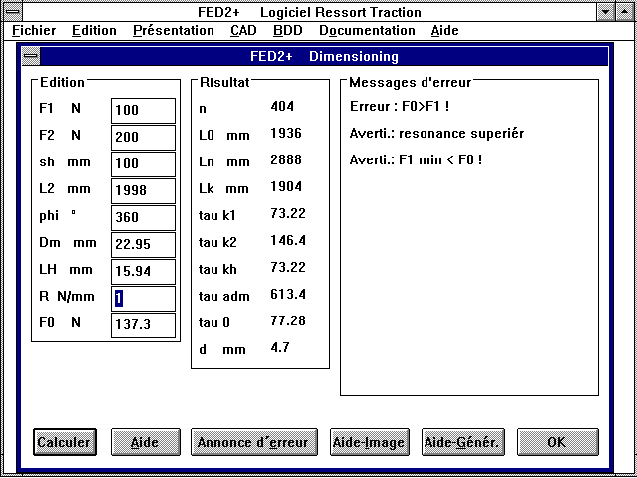Viewport: 637px width, 478px height.
Task: Open the Documentation menu
Action: tap(367, 31)
